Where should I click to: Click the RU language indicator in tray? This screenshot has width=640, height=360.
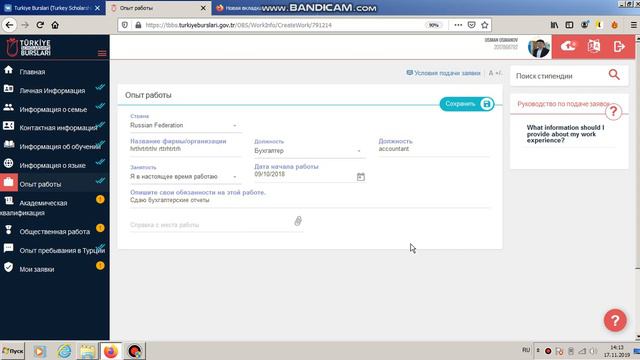pyautogui.click(x=526, y=350)
